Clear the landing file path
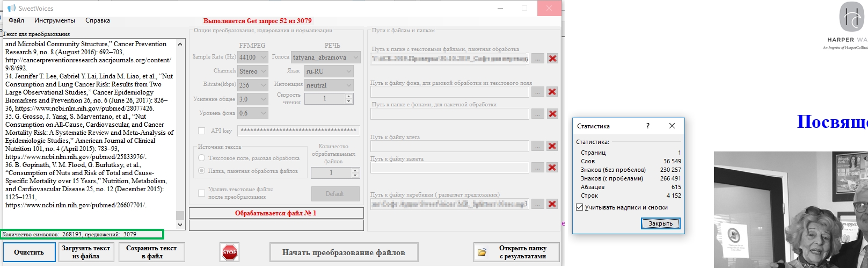The height and width of the screenshot is (268, 868). 552,168
